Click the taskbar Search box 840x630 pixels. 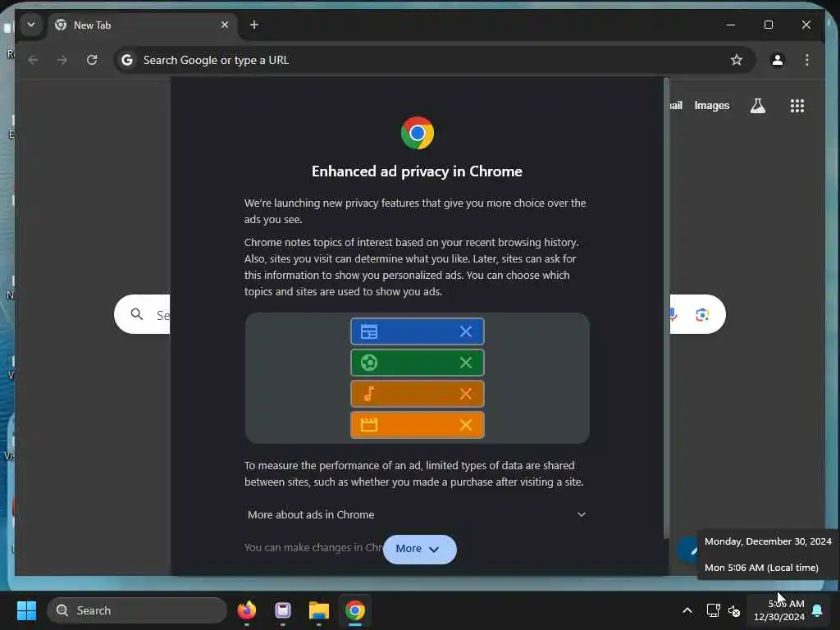coord(137,610)
